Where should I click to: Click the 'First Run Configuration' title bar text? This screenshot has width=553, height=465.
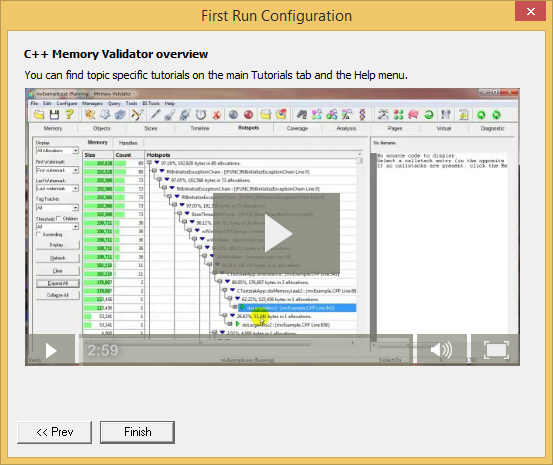pyautogui.click(x=276, y=16)
